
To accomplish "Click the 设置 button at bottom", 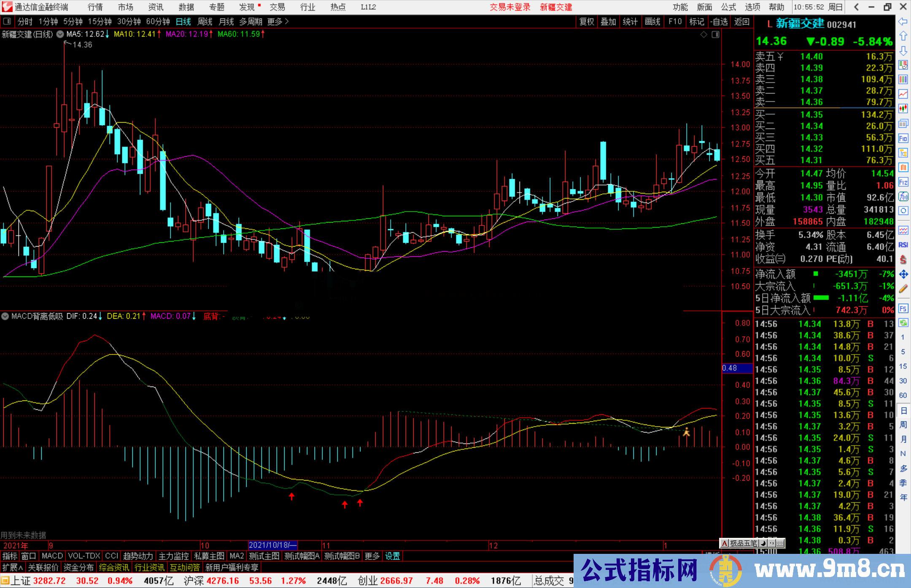I will [x=392, y=556].
